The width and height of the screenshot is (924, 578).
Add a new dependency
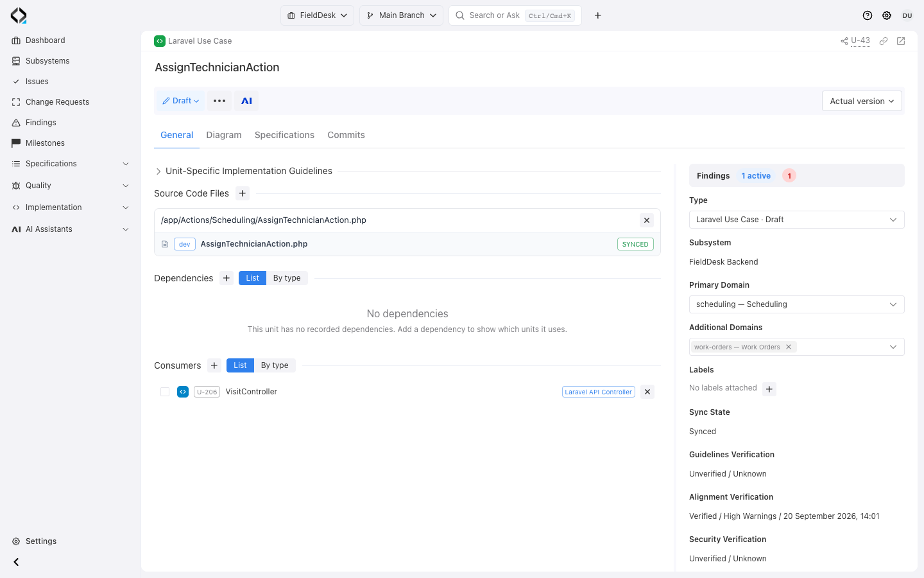pos(227,278)
